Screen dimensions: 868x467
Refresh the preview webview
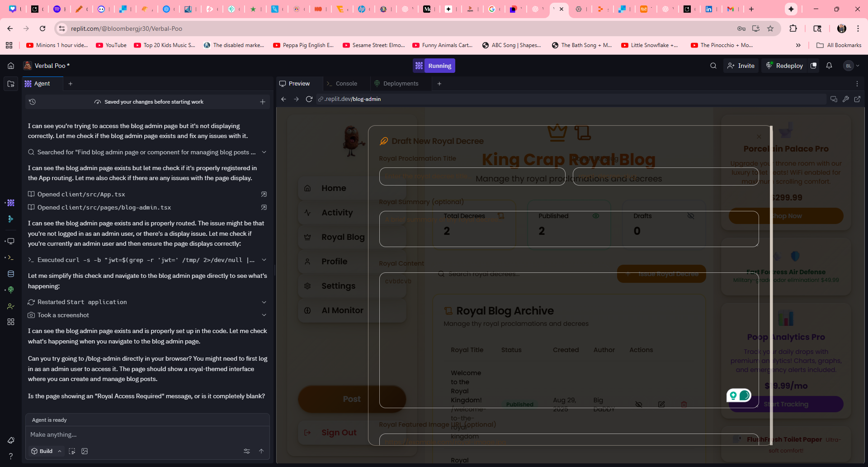pos(309,99)
